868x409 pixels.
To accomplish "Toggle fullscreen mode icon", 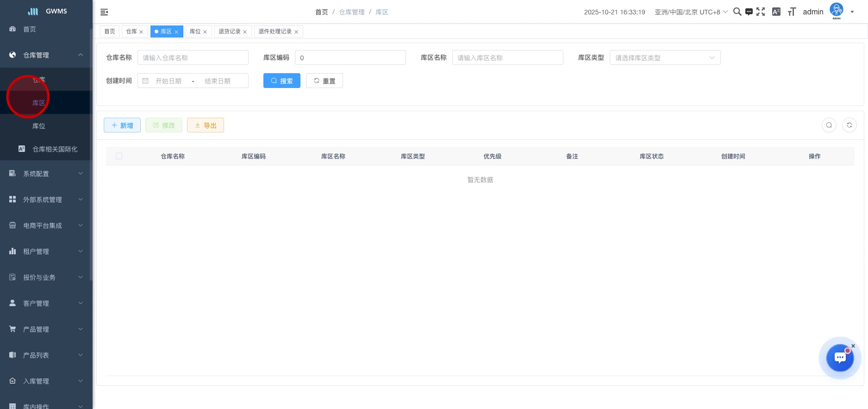I will pos(761,12).
